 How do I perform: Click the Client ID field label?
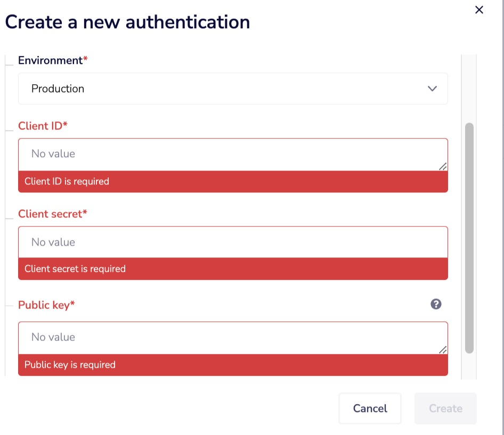[43, 126]
